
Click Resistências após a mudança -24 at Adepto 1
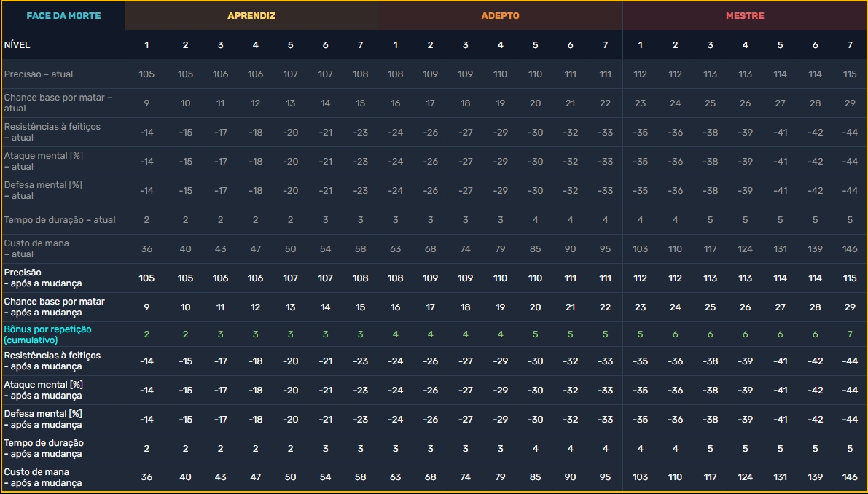pos(395,361)
